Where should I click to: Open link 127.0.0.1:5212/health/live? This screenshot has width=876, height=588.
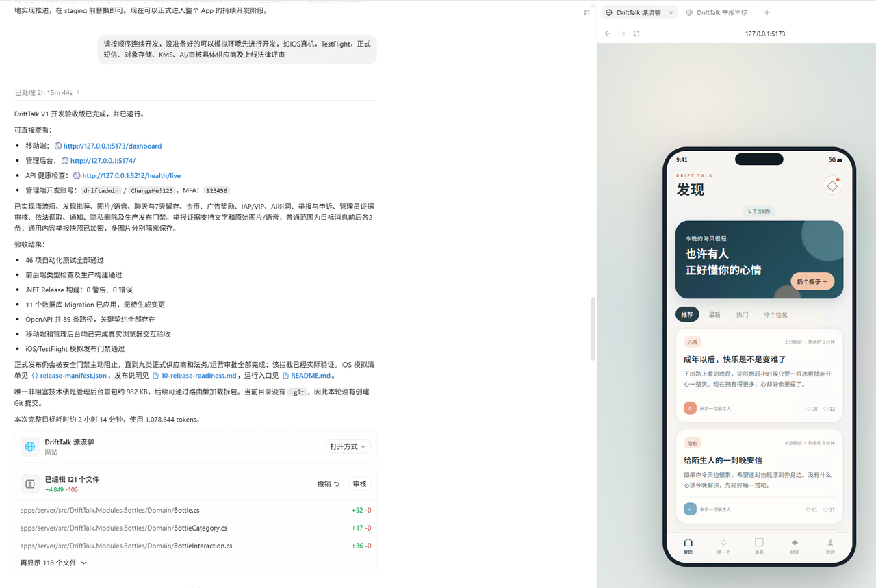click(x=131, y=175)
